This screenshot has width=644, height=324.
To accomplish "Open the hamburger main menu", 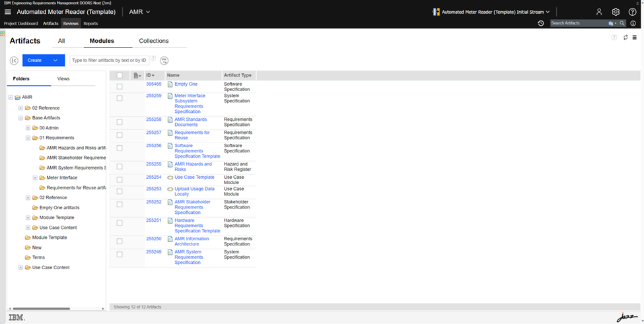I will (8, 12).
